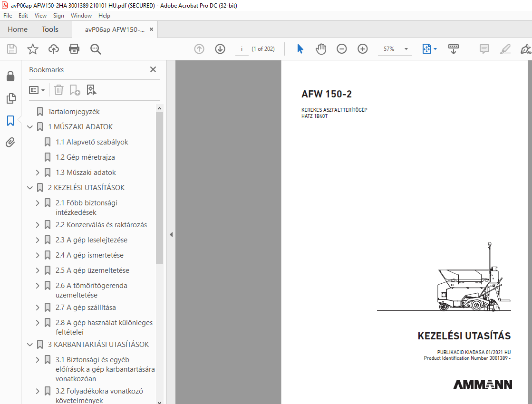
Task: Click the bookmarks vertical scrollbar thumb
Action: pos(159,188)
